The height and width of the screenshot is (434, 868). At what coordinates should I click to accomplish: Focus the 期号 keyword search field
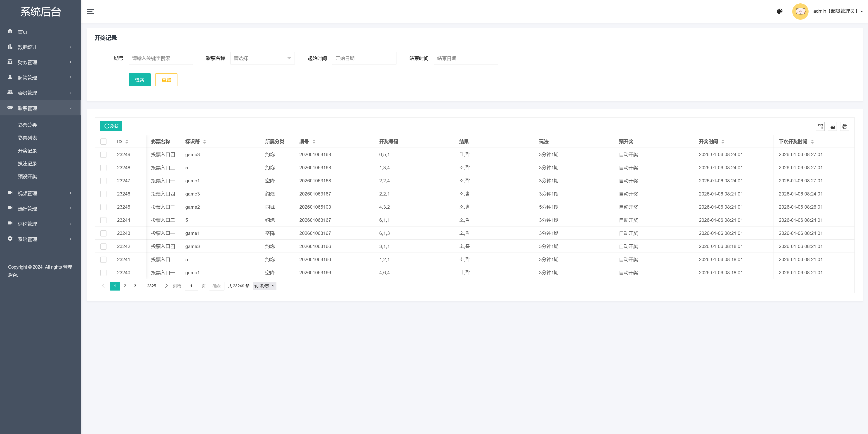(x=161, y=58)
